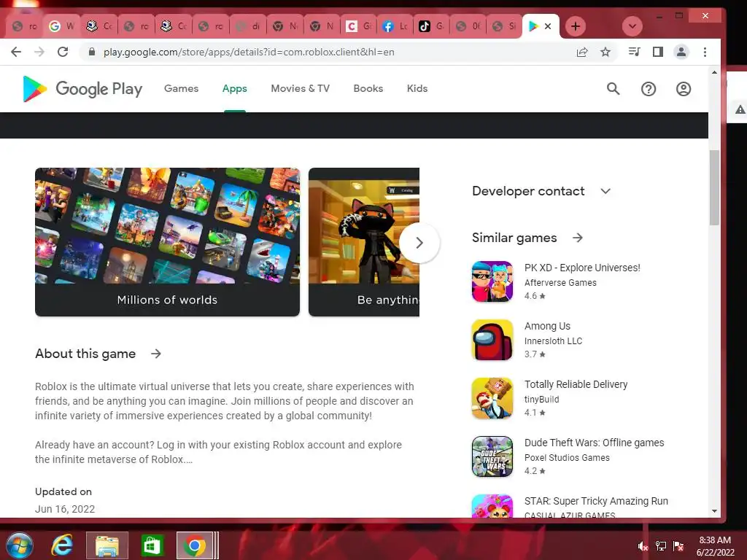The image size is (747, 560).
Task: Open the Among Us title link
Action: (547, 326)
